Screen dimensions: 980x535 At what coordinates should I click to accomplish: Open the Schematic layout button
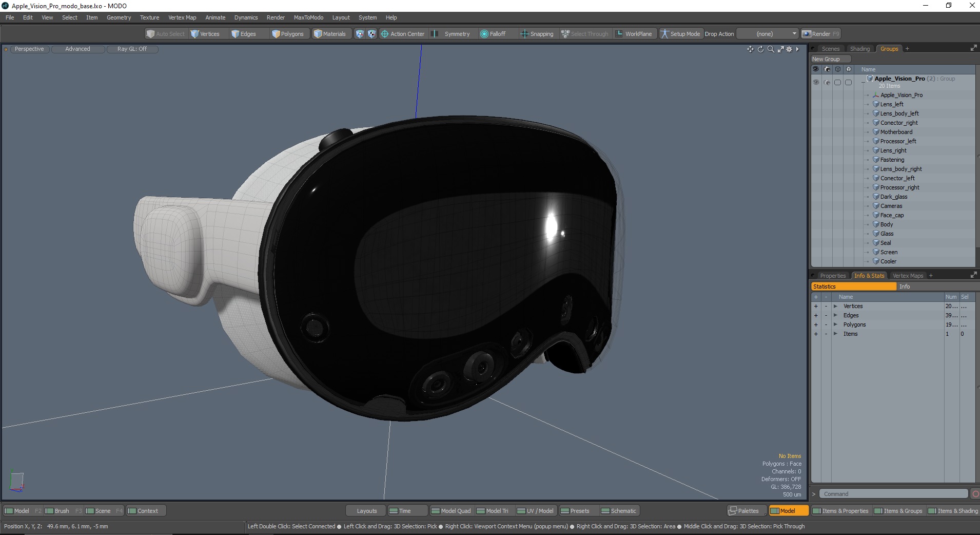(x=619, y=511)
